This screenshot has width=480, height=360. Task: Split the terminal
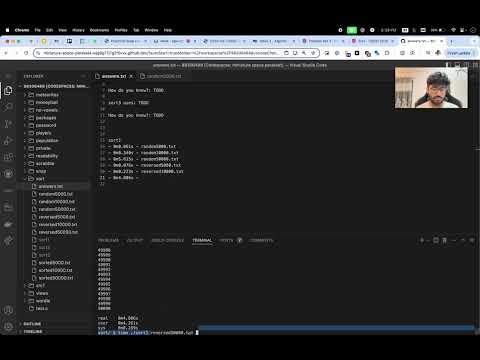click(x=436, y=240)
